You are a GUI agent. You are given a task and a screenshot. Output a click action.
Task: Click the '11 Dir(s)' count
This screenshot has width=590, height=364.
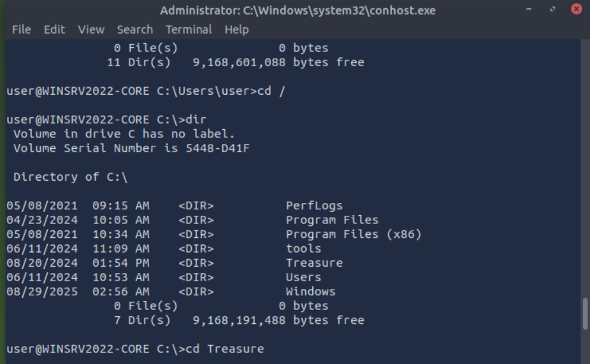(138, 62)
